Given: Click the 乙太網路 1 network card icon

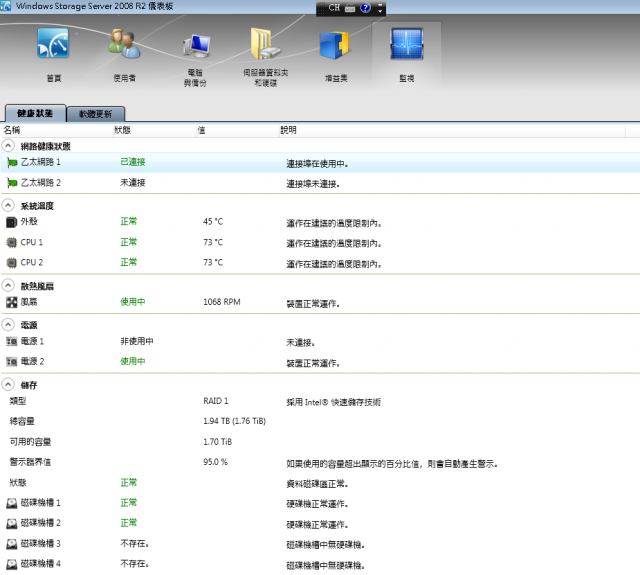Looking at the screenshot, I should [12, 163].
